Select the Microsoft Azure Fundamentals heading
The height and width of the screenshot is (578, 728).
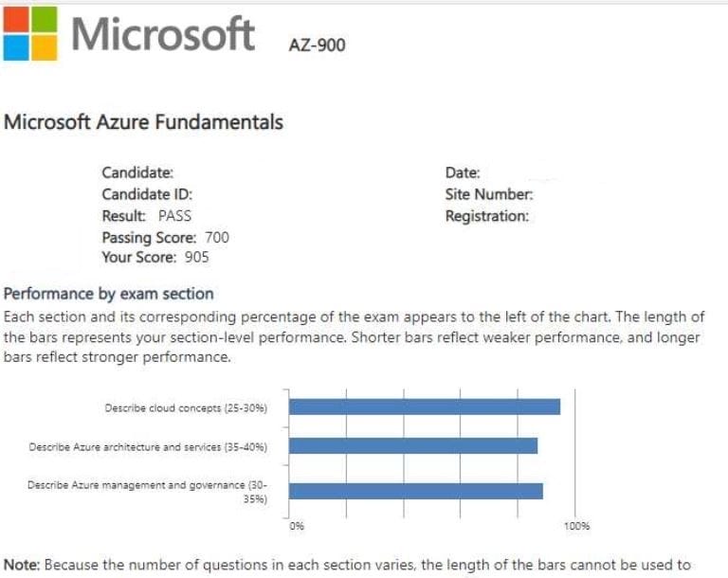[143, 122]
